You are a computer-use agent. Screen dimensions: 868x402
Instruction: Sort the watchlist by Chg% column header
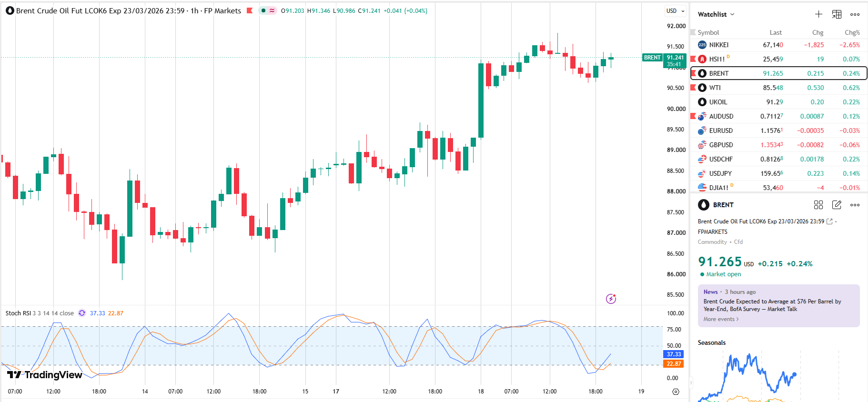click(852, 32)
